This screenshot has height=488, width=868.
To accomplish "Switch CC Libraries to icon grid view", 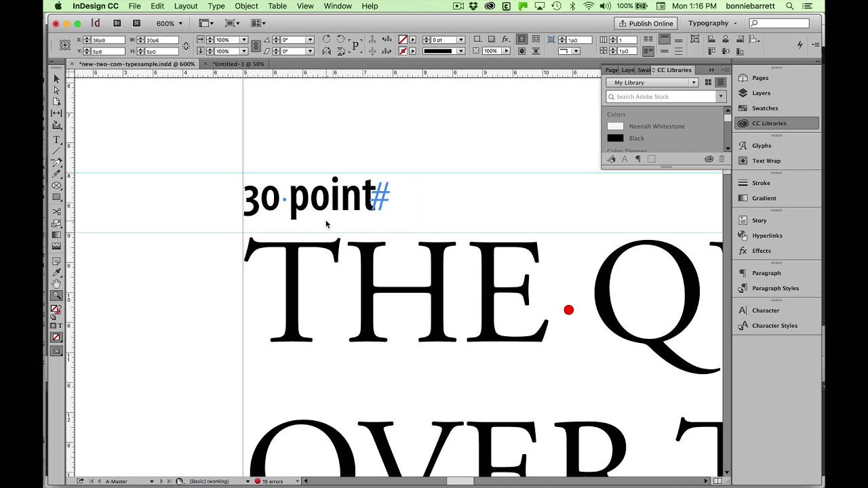I will [x=709, y=83].
